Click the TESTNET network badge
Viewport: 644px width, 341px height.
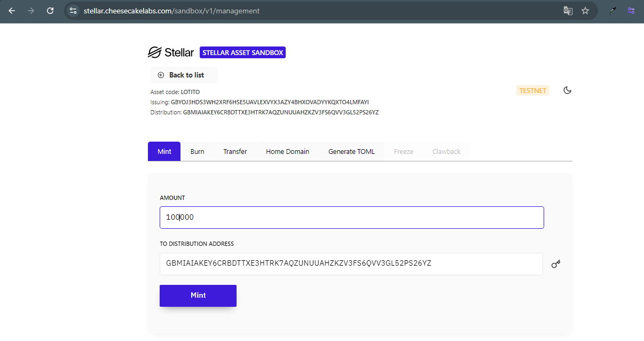click(x=533, y=90)
